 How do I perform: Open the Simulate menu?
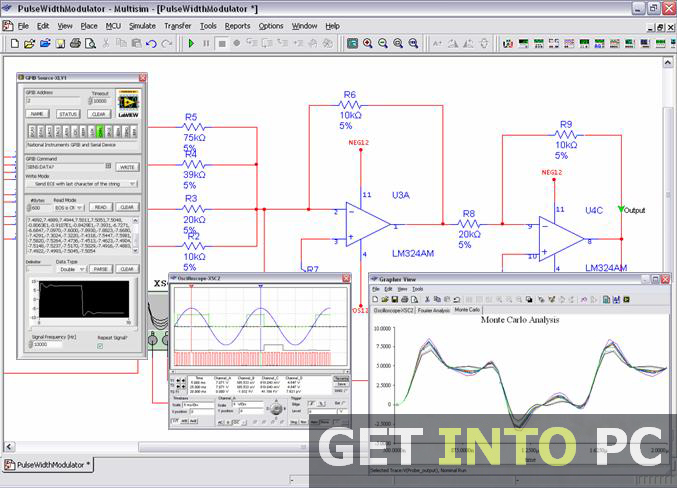(142, 26)
